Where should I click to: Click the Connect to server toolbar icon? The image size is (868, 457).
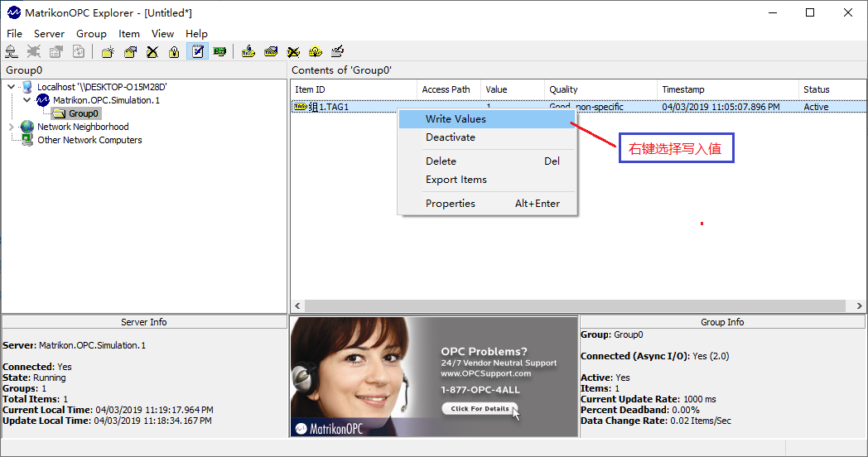[12, 52]
